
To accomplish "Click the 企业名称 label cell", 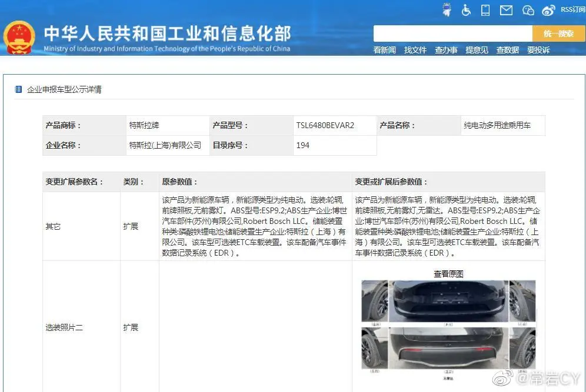I will point(85,145).
